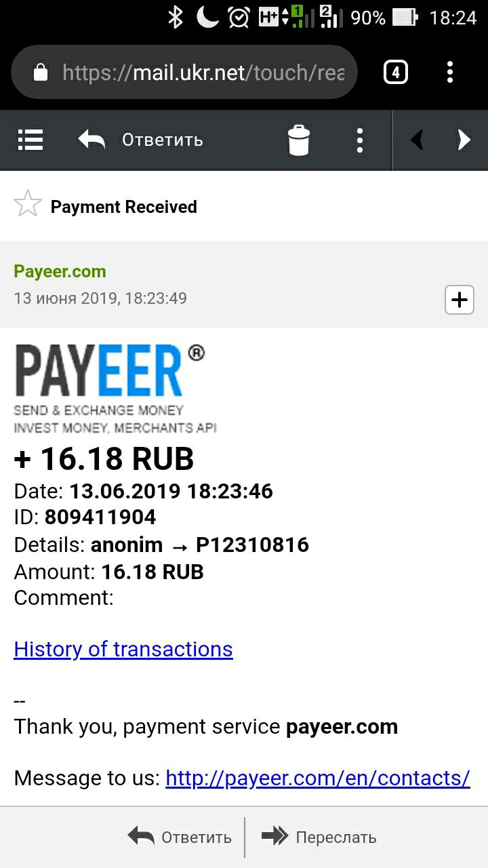Go to next message arrow
Viewport: 488px width, 868px height.
464,140
